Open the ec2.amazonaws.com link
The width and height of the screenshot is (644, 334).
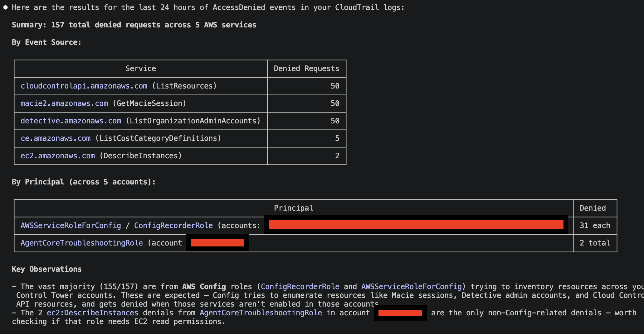58,155
